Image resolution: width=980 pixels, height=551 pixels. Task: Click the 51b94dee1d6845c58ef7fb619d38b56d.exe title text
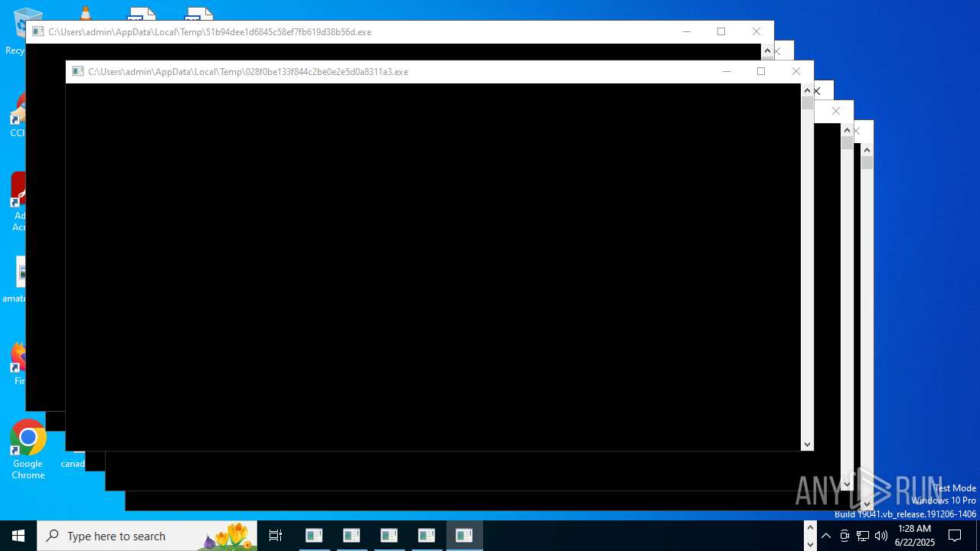click(210, 32)
